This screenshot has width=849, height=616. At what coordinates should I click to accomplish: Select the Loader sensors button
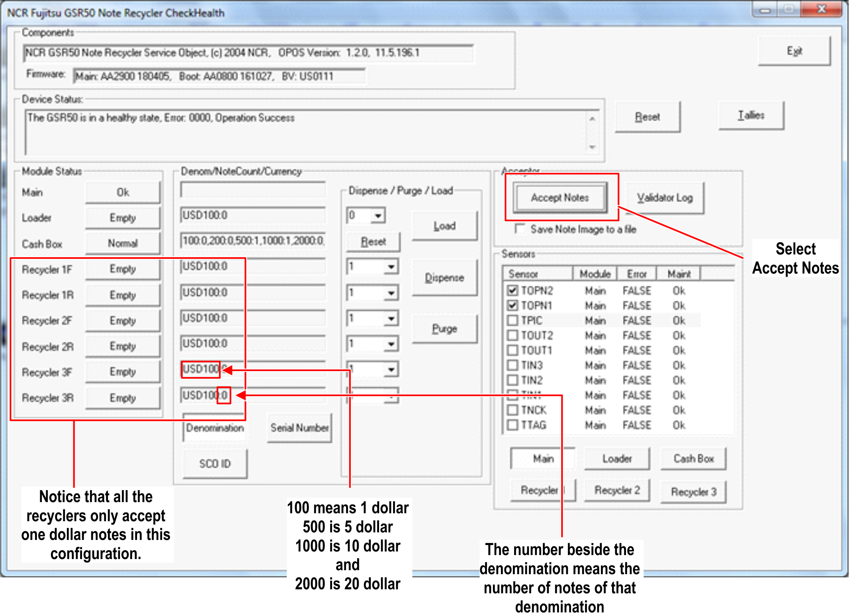617,459
